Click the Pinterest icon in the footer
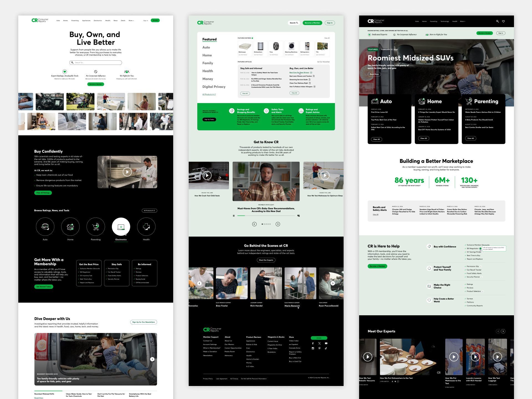 coord(319,348)
